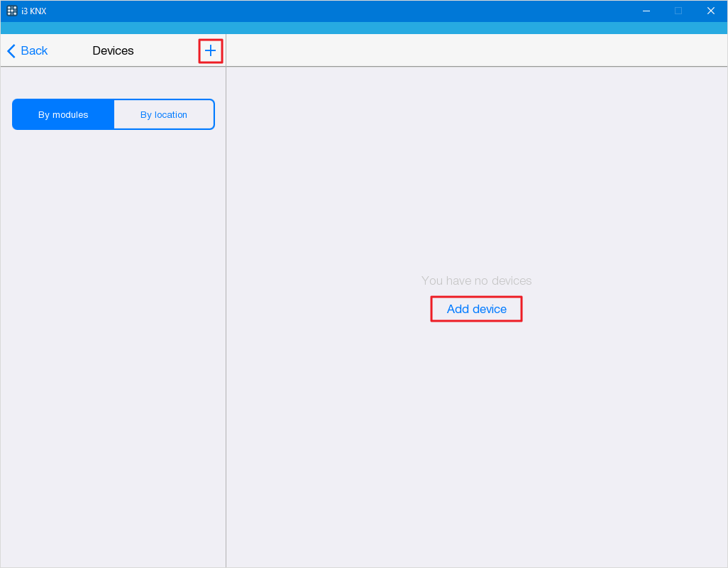Click the i3 KNX window title text
The width and height of the screenshot is (728, 568).
point(33,11)
